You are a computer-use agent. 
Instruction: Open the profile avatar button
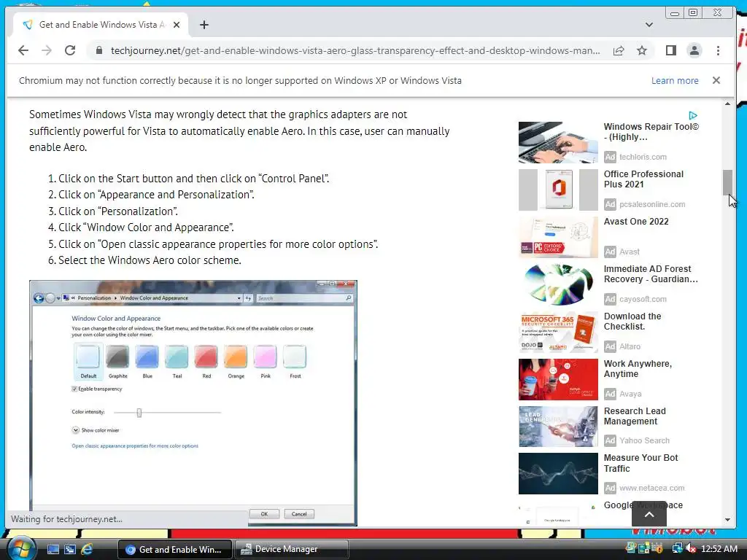[694, 50]
